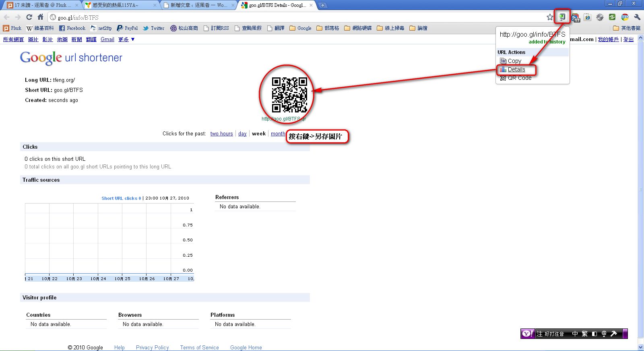Close the goo.gl/BTFS Details tab

click(311, 5)
